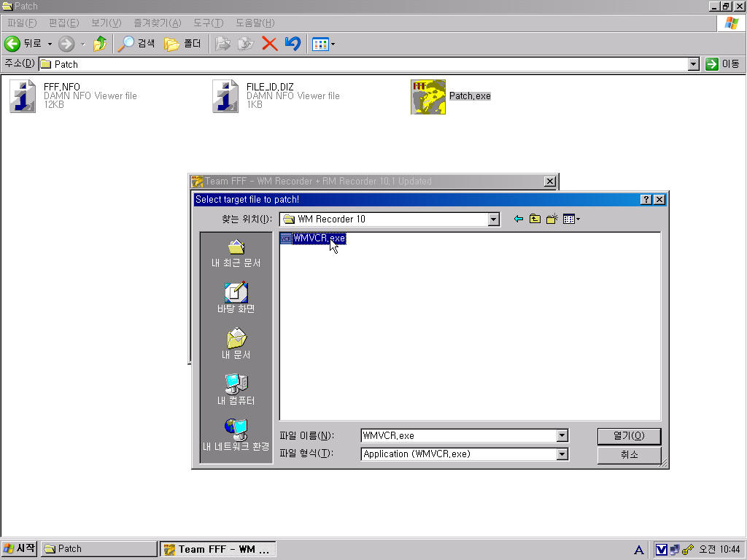
Task: Switch to Patch taskbar button
Action: pyautogui.click(x=98, y=549)
